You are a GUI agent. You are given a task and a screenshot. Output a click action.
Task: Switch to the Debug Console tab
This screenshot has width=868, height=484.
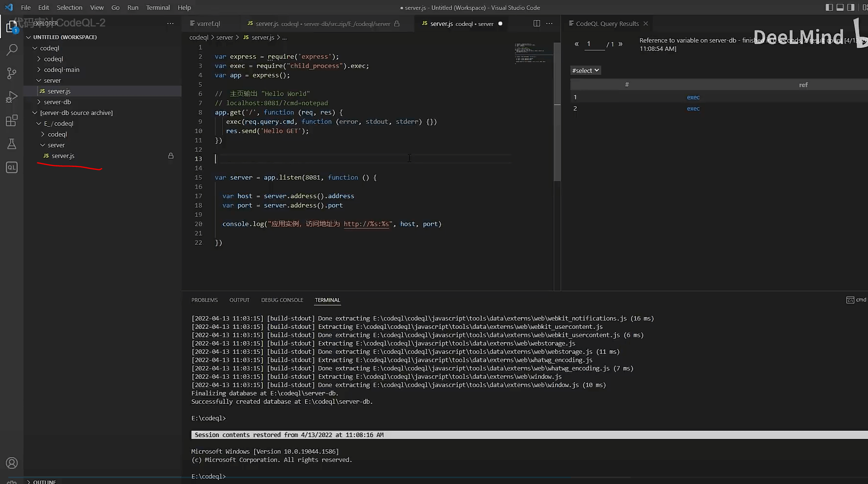pos(282,300)
